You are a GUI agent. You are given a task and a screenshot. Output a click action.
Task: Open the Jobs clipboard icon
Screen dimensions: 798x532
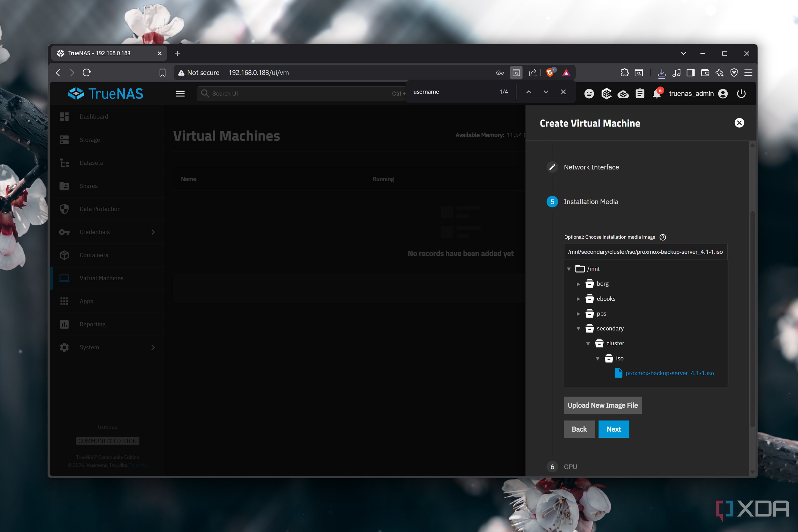tap(640, 94)
